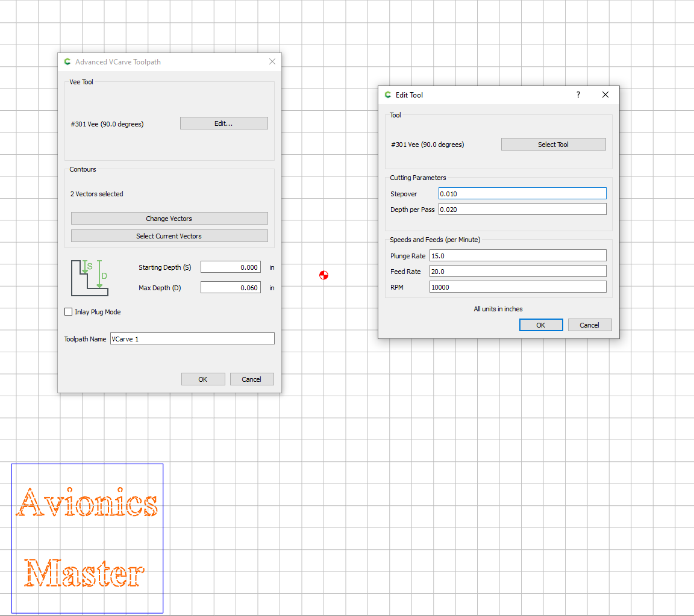The image size is (694, 616).
Task: Click '#301 Vee' label in Edit Tool
Action: [x=428, y=145]
